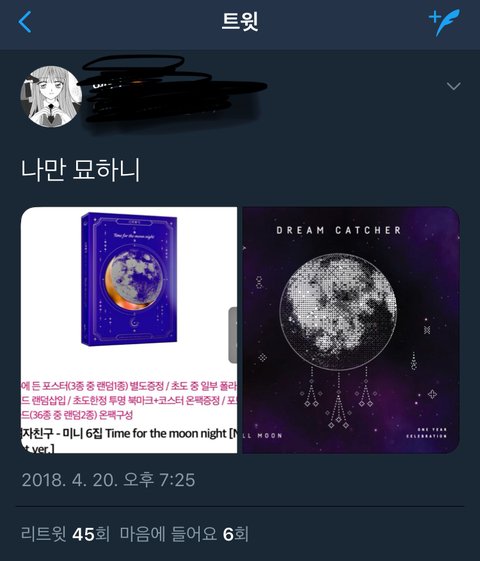Tap the pink poster description text
Image resolution: width=480 pixels, height=561 pixels.
pyautogui.click(x=129, y=400)
